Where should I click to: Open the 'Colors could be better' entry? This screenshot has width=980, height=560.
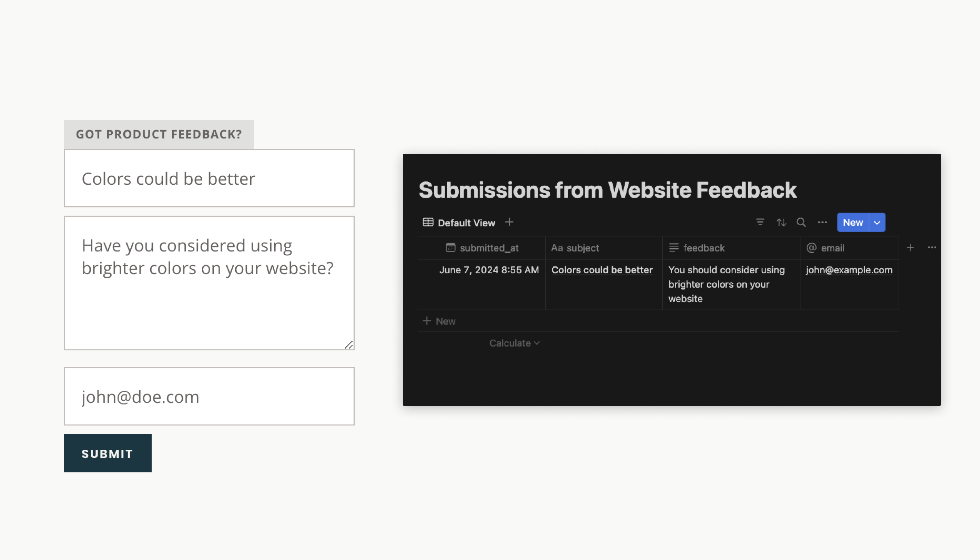(602, 270)
